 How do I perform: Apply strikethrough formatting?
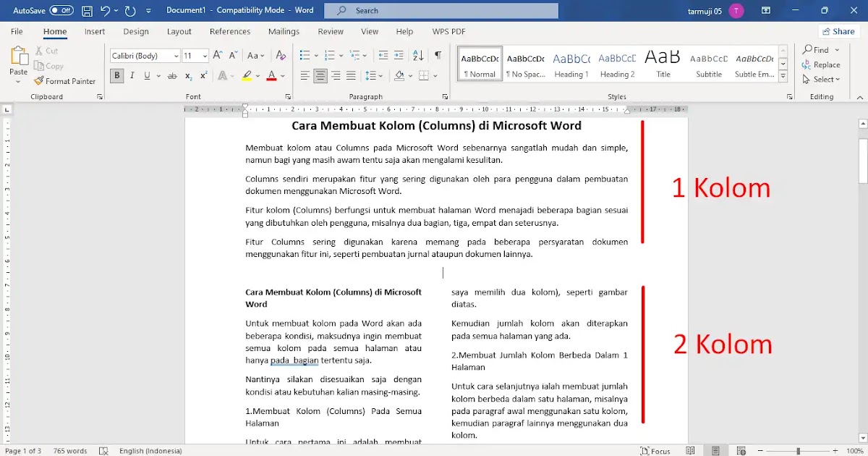tap(172, 76)
